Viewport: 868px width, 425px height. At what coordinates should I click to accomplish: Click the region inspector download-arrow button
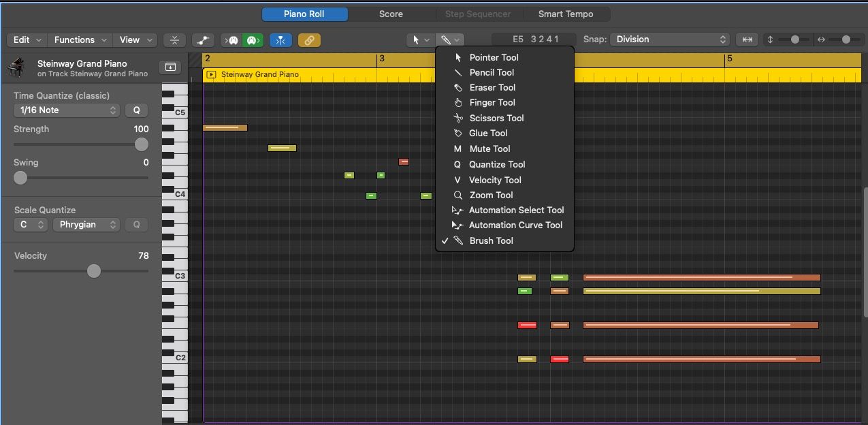170,67
